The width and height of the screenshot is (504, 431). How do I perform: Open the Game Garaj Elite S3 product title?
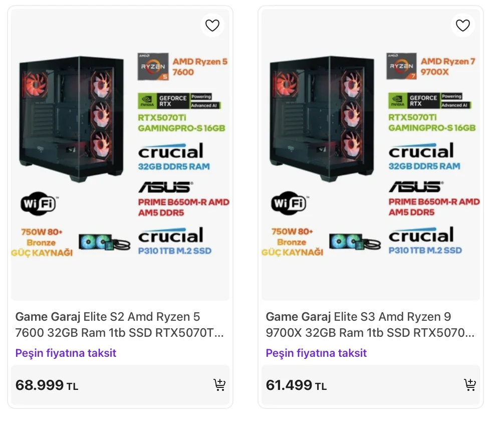370,325
